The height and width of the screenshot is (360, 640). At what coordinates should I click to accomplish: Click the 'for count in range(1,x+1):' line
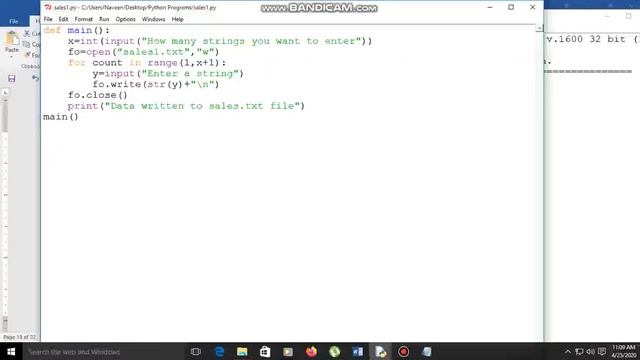coord(147,63)
